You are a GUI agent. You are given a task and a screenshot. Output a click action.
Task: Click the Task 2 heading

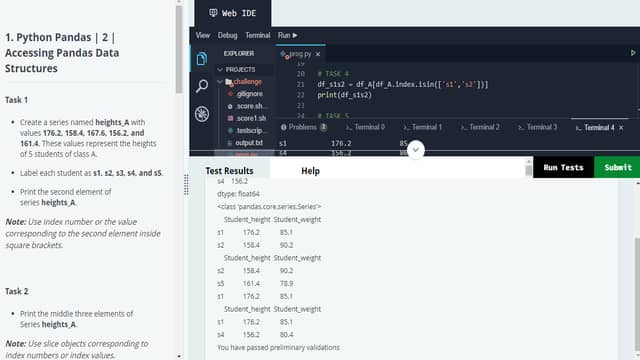17,291
